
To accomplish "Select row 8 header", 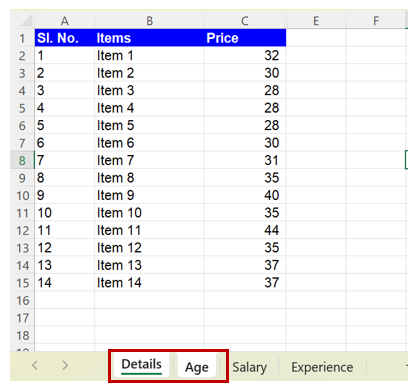I will [22, 160].
